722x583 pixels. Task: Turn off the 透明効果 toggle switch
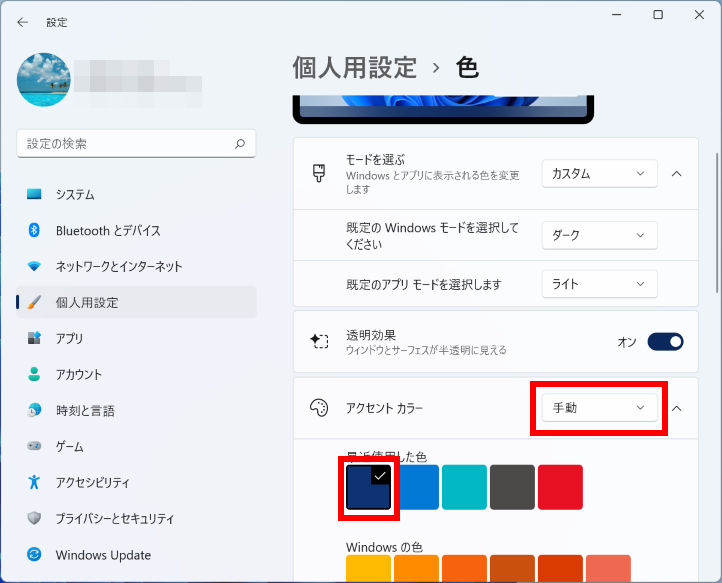[x=665, y=342]
